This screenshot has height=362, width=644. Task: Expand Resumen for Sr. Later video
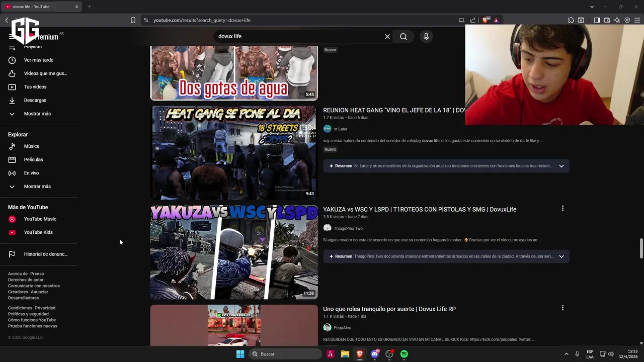click(446, 166)
